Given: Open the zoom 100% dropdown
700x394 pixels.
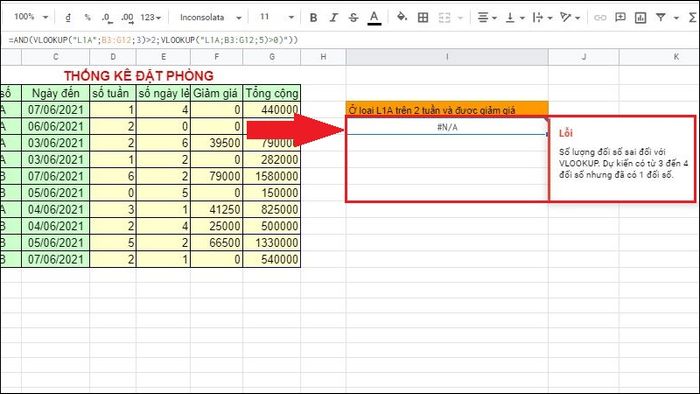Looking at the screenshot, I should point(31,17).
